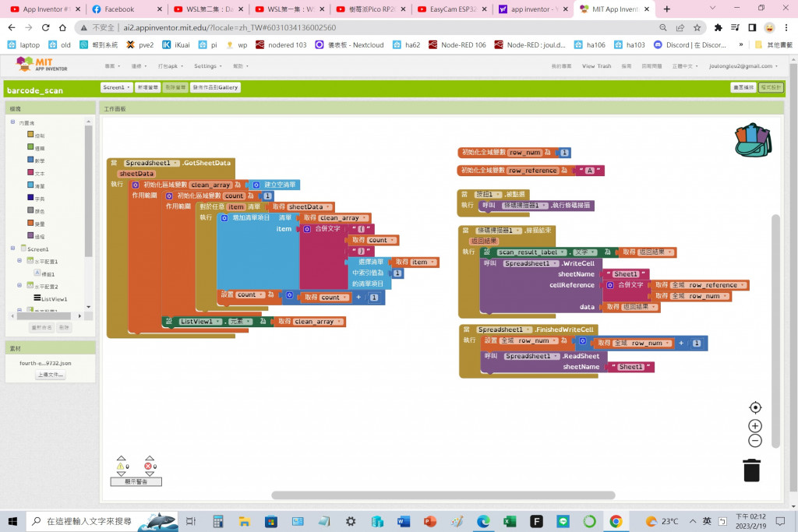Click the publish to Gallery button

[x=215, y=87]
